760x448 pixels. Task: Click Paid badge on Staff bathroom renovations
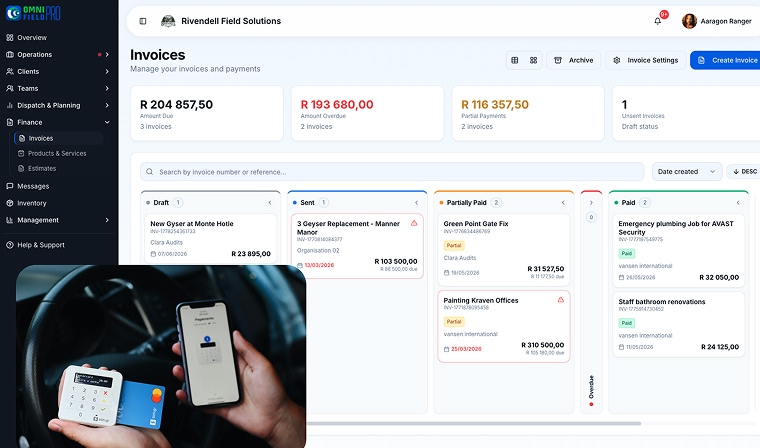coord(627,323)
